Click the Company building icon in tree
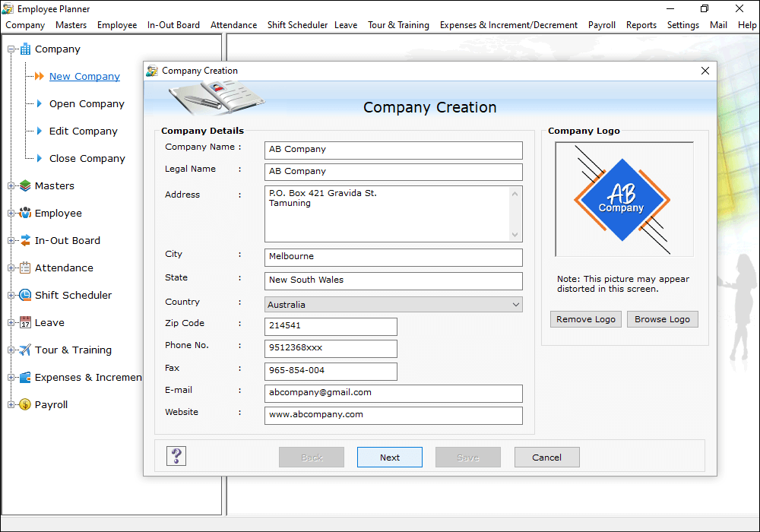The width and height of the screenshot is (760, 532). [x=25, y=49]
